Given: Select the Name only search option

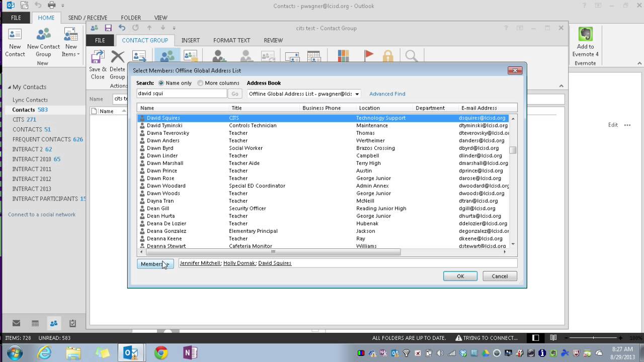Looking at the screenshot, I should pyautogui.click(x=175, y=83).
